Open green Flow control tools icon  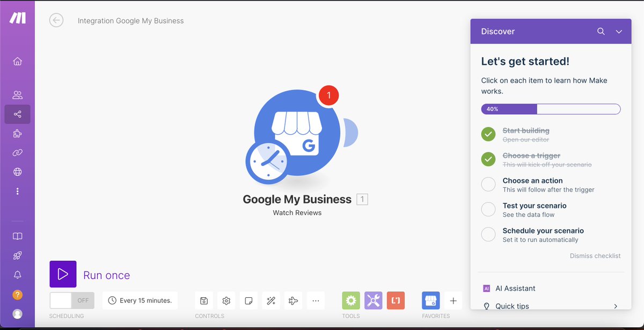[351, 300]
